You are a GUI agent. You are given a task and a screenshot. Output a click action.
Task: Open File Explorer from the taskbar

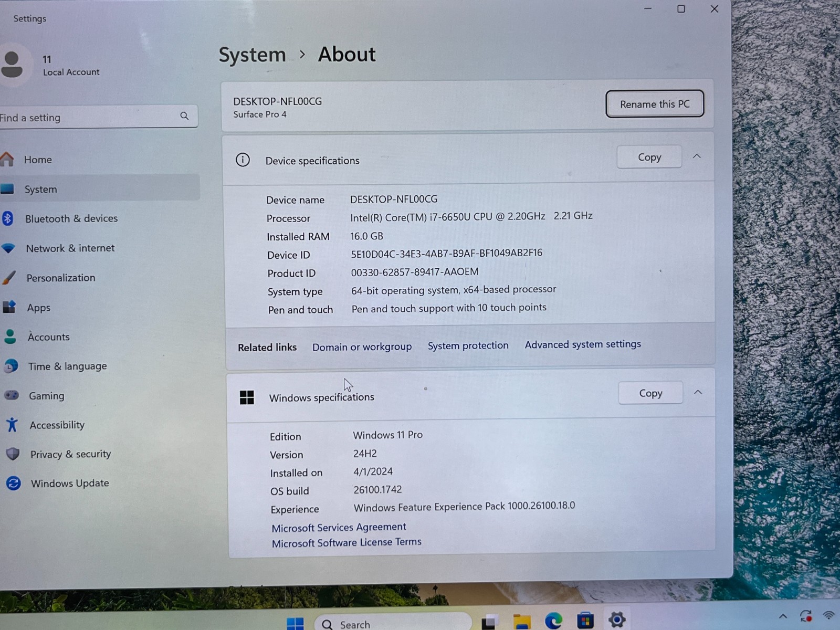click(522, 622)
